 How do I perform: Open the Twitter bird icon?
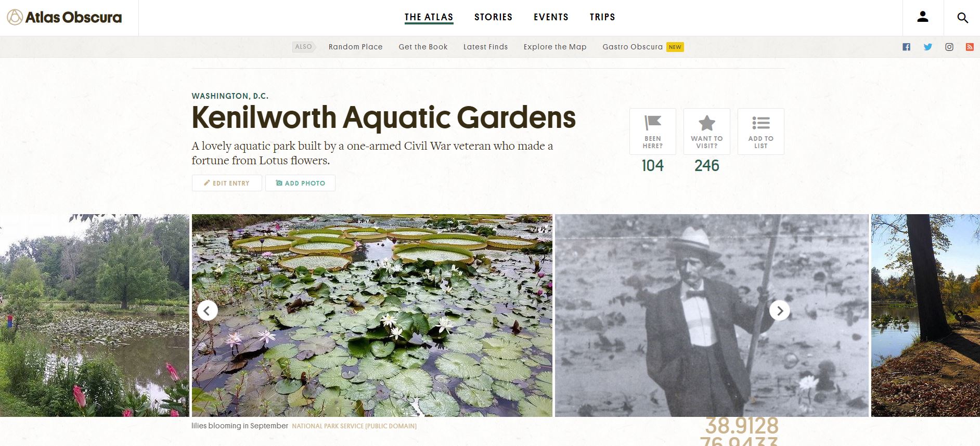click(928, 47)
